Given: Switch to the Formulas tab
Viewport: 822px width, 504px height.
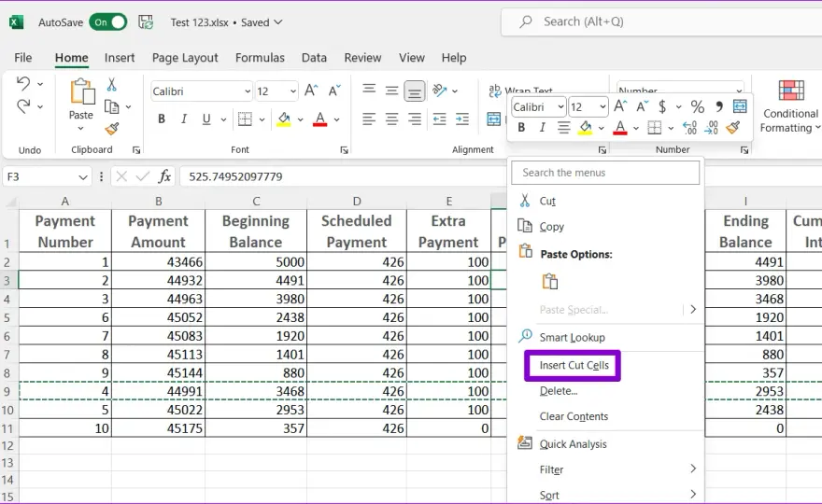Looking at the screenshot, I should tap(260, 58).
